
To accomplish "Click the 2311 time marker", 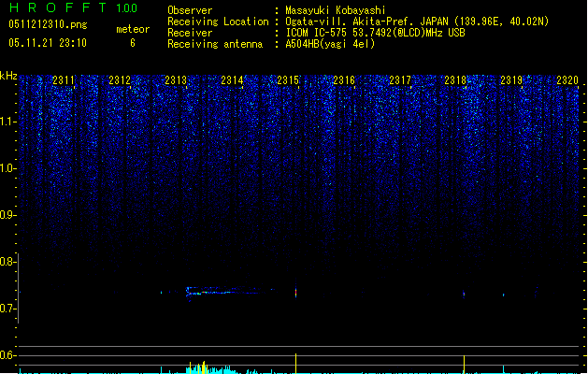I will click(64, 80).
